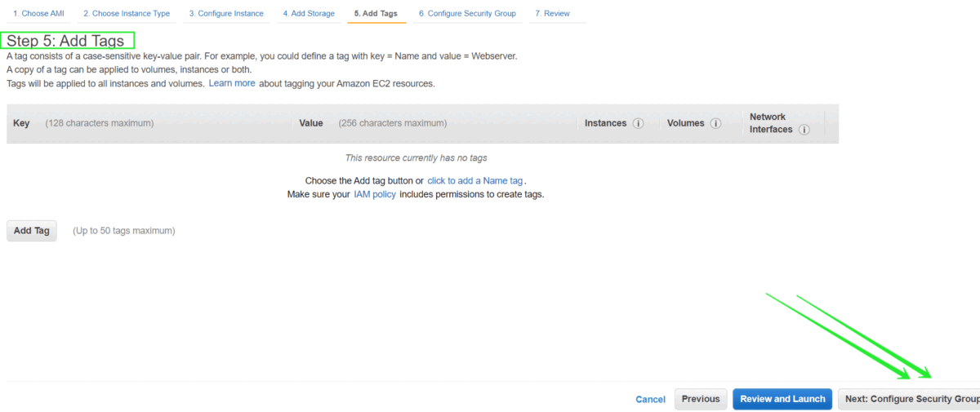The height and width of the screenshot is (412, 980).
Task: Click the Key column header
Action: pos(22,123)
